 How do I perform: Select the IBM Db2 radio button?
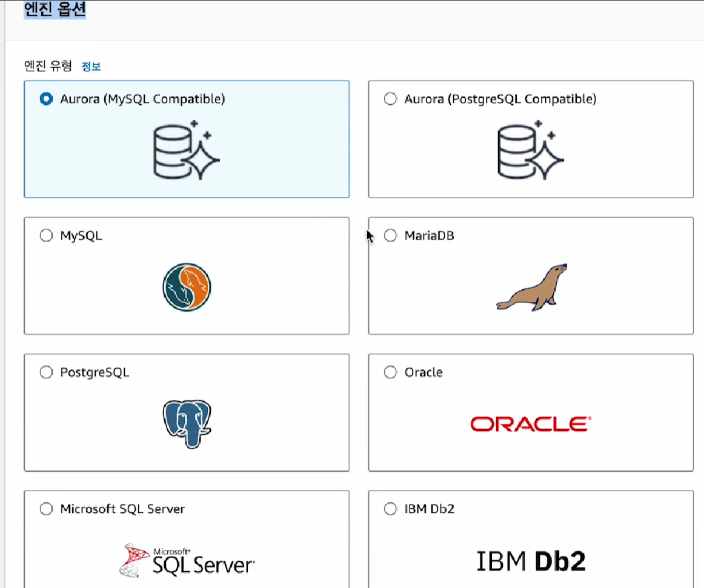pyautogui.click(x=390, y=509)
